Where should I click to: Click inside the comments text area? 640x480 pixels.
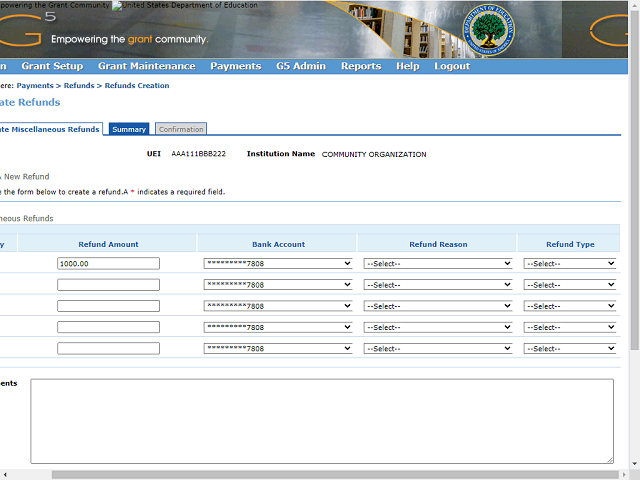coord(322,420)
